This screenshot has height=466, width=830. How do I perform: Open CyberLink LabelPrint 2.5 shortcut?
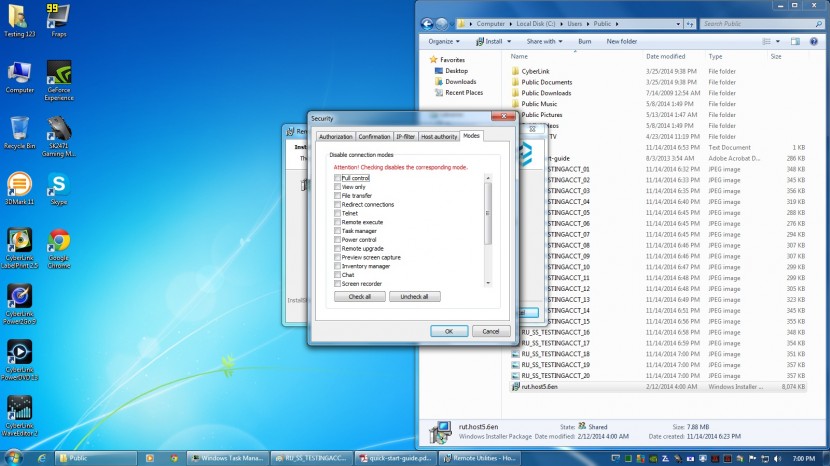[x=20, y=248]
